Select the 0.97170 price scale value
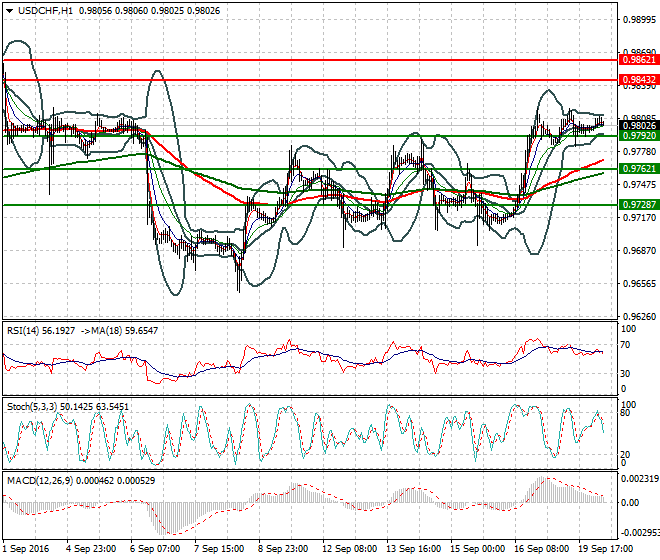 (x=639, y=218)
